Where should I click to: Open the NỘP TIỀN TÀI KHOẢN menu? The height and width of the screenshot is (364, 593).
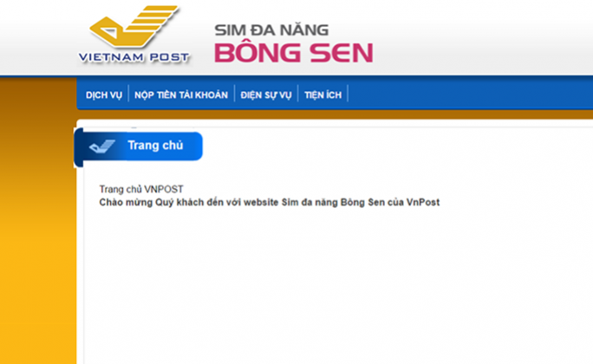pyautogui.click(x=181, y=94)
